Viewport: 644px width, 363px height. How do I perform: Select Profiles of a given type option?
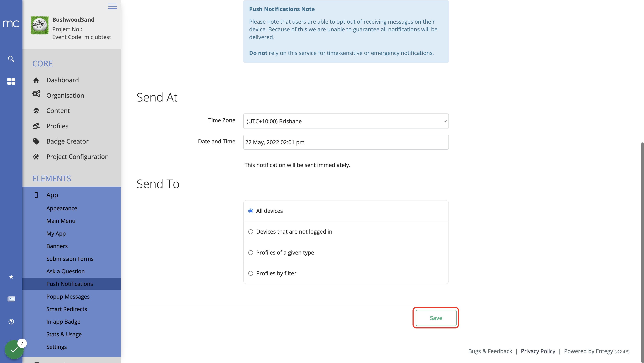[250, 253]
